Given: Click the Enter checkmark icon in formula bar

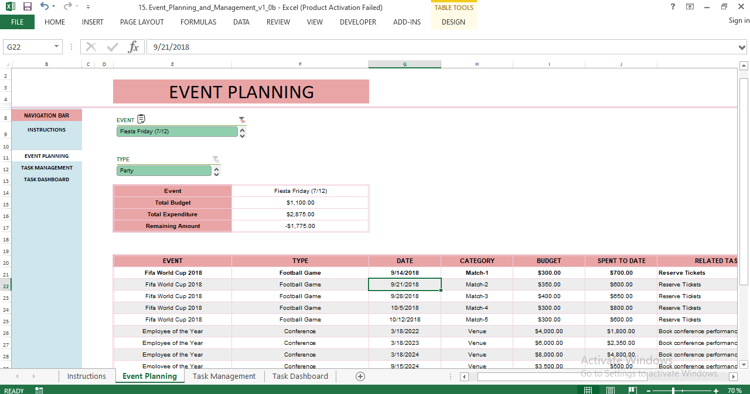Looking at the screenshot, I should click(x=112, y=47).
